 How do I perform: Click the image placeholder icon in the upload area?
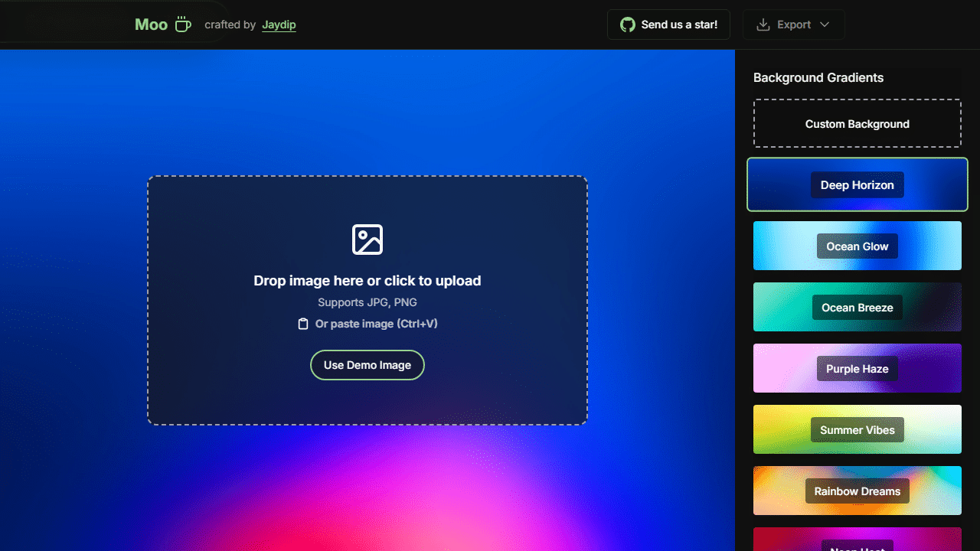coord(367,240)
